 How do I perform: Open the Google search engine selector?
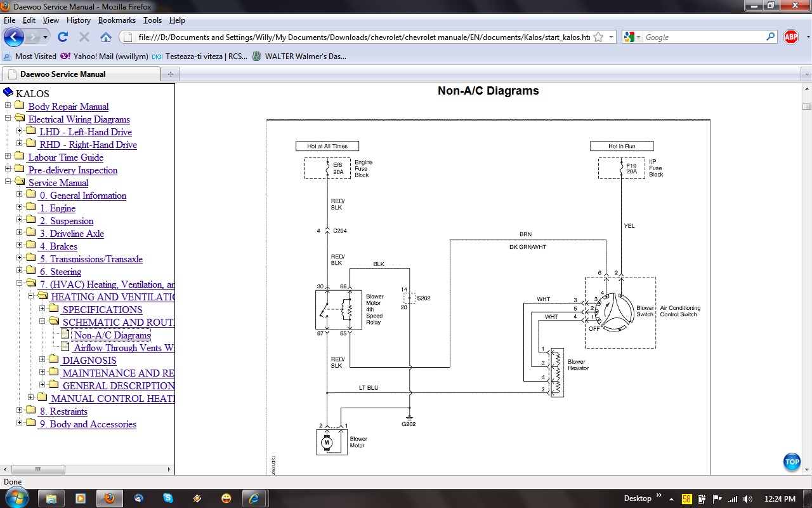pyautogui.click(x=632, y=37)
